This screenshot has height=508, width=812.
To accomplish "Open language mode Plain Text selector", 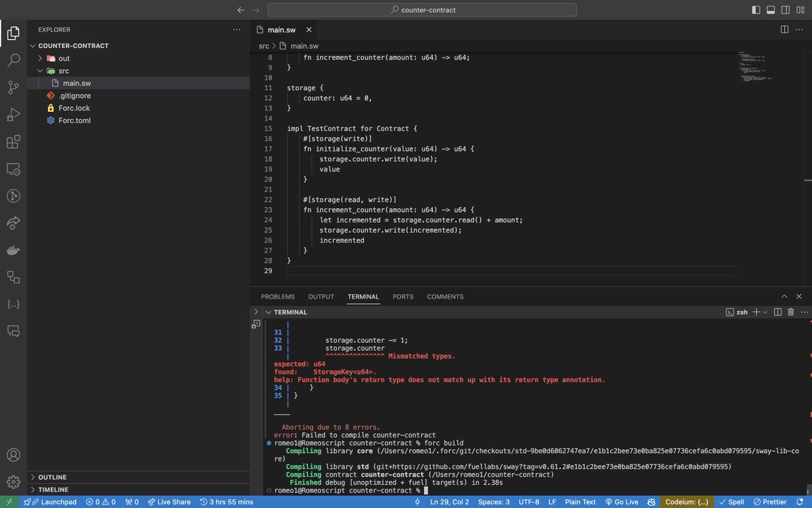I will pos(580,502).
